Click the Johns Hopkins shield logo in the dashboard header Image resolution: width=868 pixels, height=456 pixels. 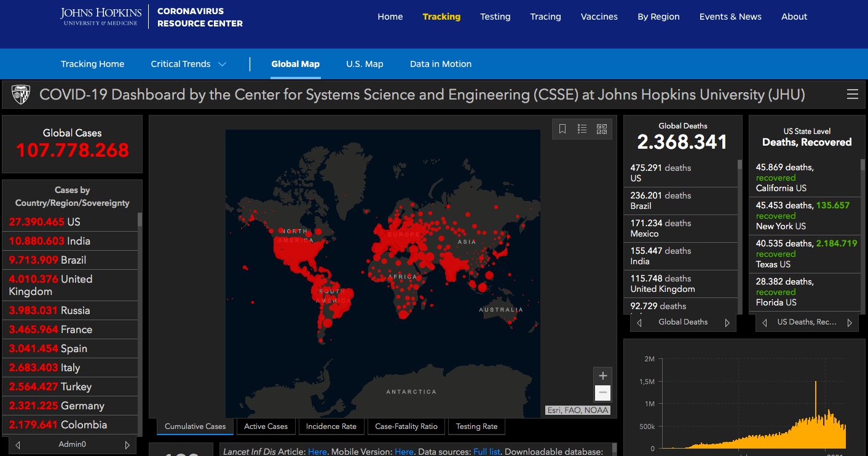(x=21, y=95)
